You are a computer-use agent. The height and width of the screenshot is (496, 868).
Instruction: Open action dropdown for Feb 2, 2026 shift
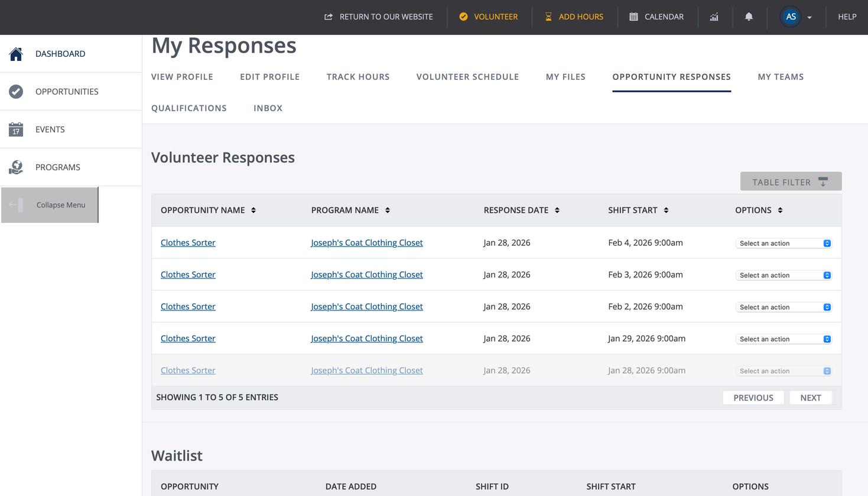[784, 307]
